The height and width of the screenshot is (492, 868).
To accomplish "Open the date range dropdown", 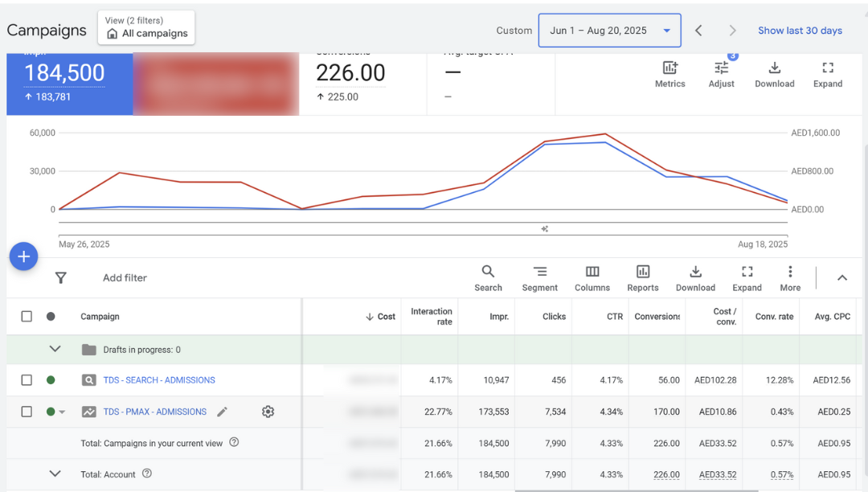I will coord(609,31).
